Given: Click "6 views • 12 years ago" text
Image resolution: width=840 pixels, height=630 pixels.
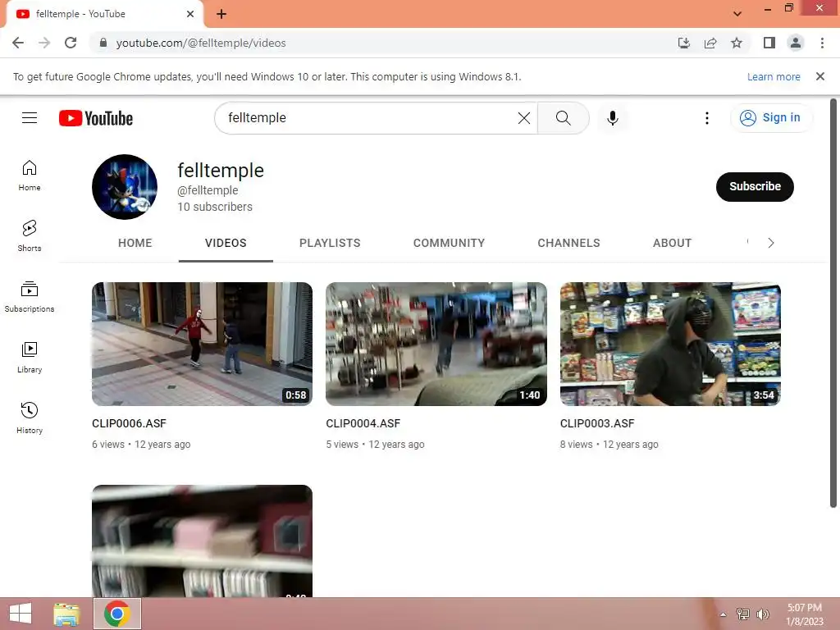Looking at the screenshot, I should tap(141, 444).
